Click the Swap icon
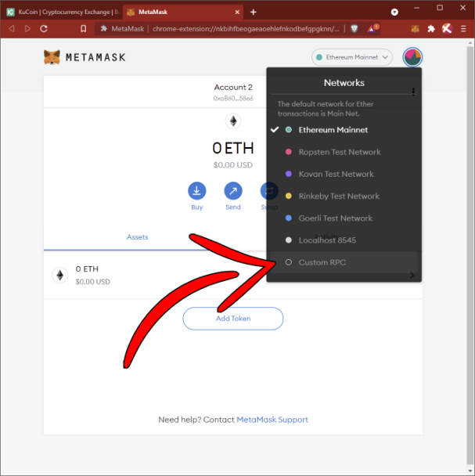 pyautogui.click(x=269, y=191)
